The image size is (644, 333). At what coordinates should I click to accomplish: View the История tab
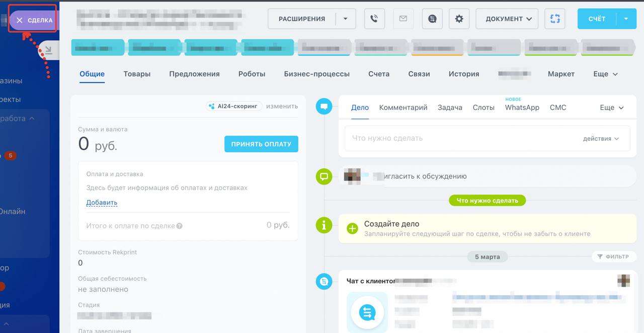coord(464,74)
